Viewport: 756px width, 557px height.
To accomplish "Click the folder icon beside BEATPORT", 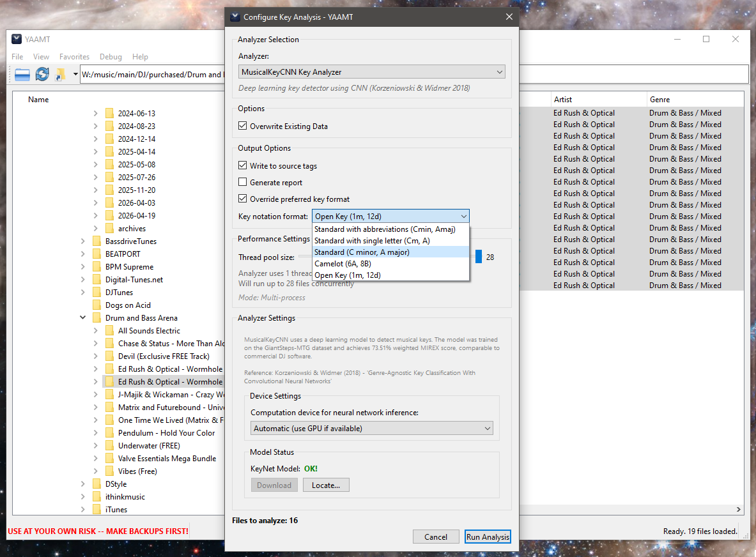I will [x=97, y=254].
